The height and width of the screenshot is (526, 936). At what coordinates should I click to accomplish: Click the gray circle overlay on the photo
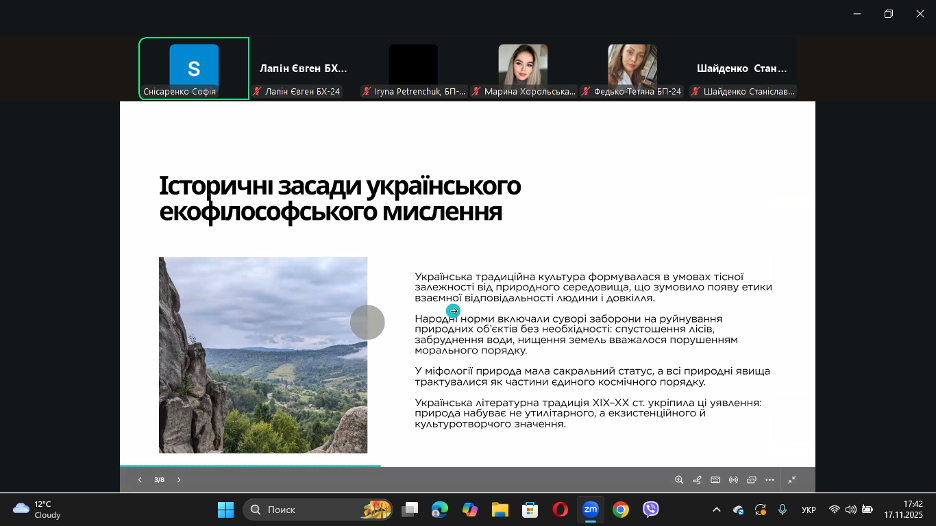367,322
